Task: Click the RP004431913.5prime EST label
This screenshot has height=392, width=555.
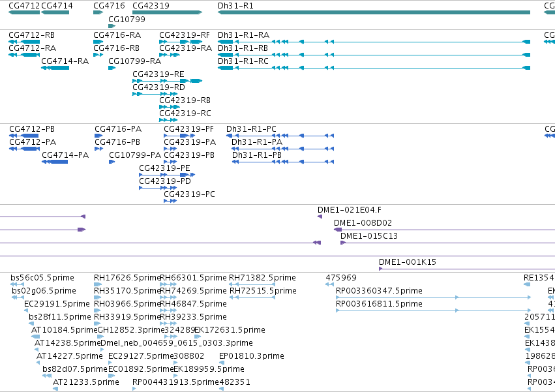Action: tap(175, 382)
